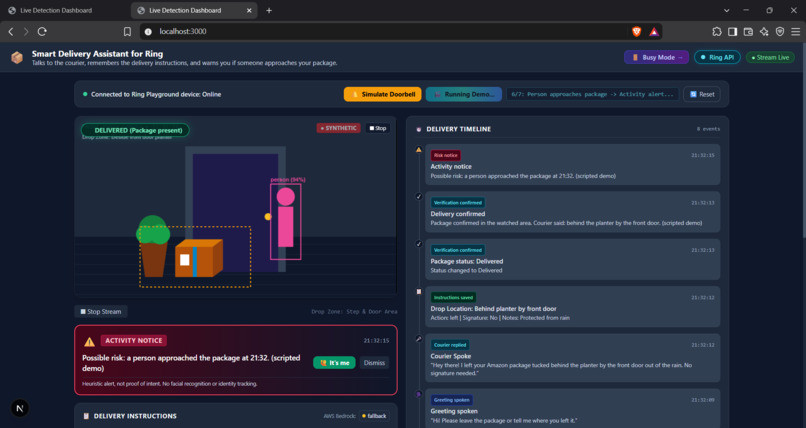
Task: Open a new browser tab
Action: pyautogui.click(x=269, y=10)
